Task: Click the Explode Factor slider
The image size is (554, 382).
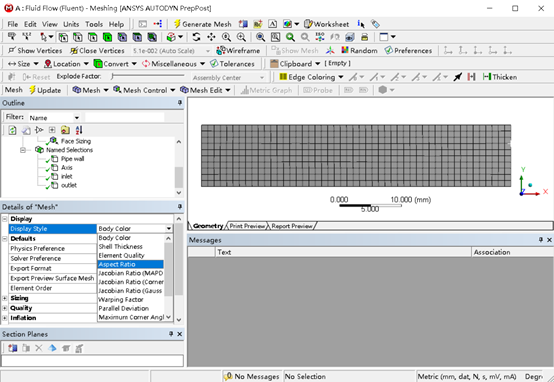Action: click(x=148, y=76)
